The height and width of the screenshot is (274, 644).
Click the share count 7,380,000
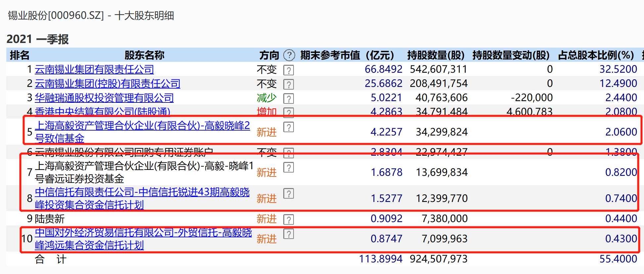pos(444,219)
